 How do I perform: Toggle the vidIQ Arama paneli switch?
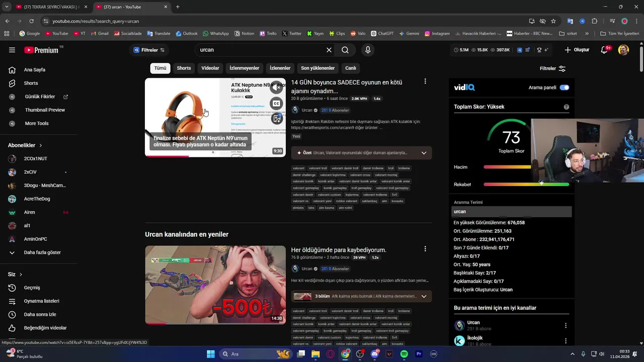[565, 87]
